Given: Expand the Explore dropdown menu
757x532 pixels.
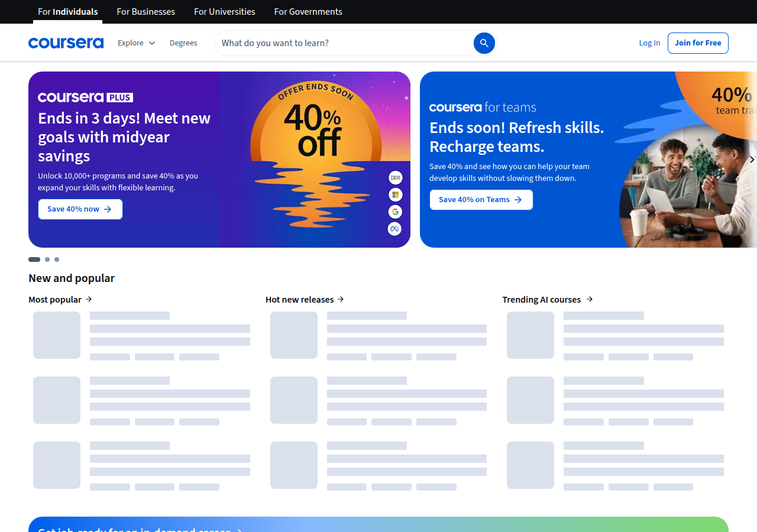Looking at the screenshot, I should (x=136, y=43).
